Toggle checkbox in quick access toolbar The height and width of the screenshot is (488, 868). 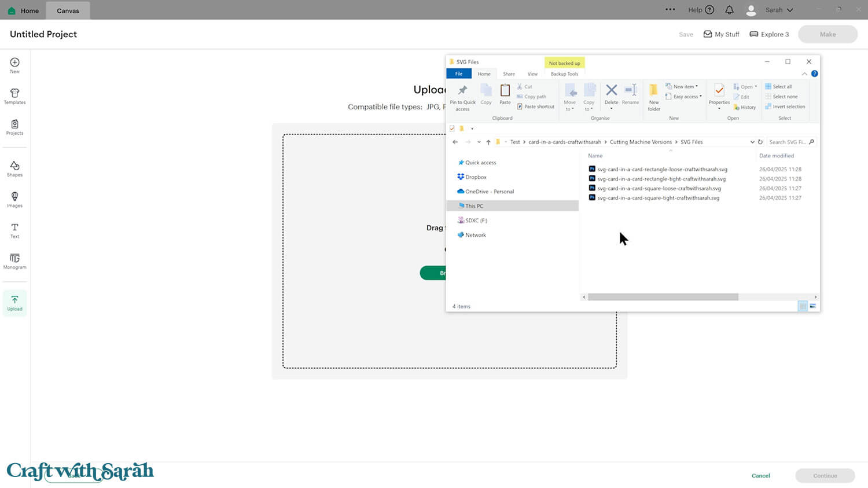click(452, 129)
